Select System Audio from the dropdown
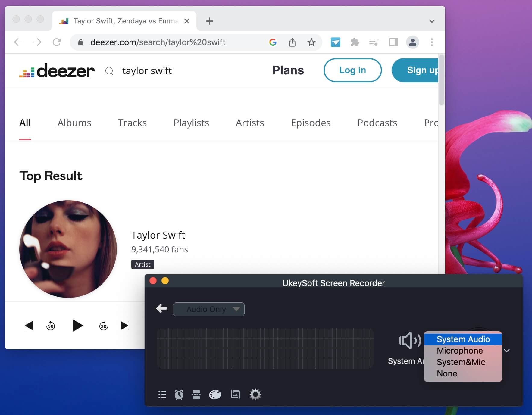The width and height of the screenshot is (532, 415). (x=463, y=339)
